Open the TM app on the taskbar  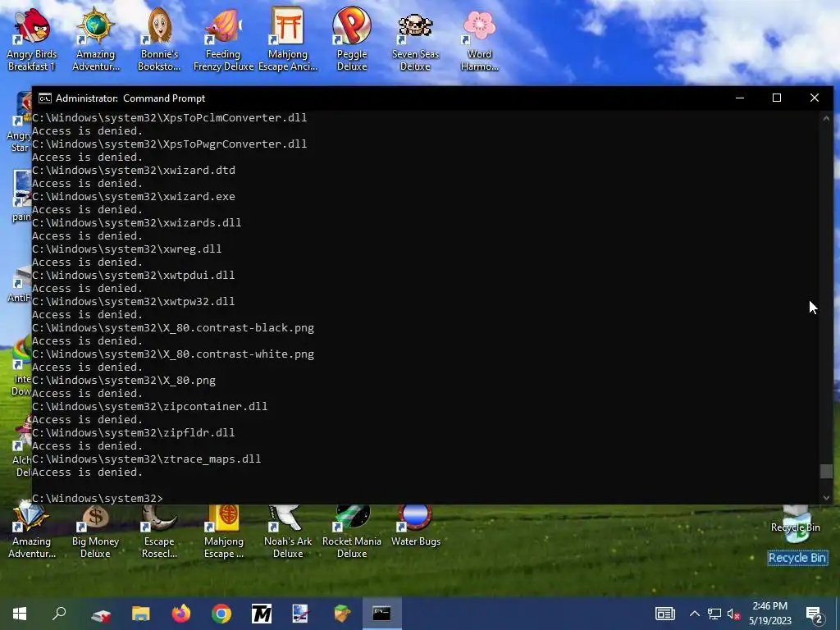tap(262, 614)
